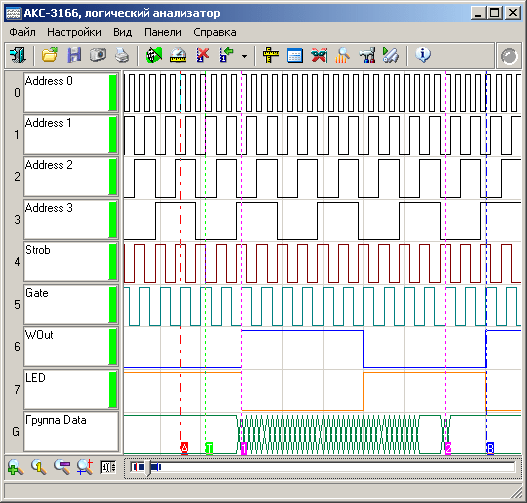Open a file with the folder icon

click(49, 55)
